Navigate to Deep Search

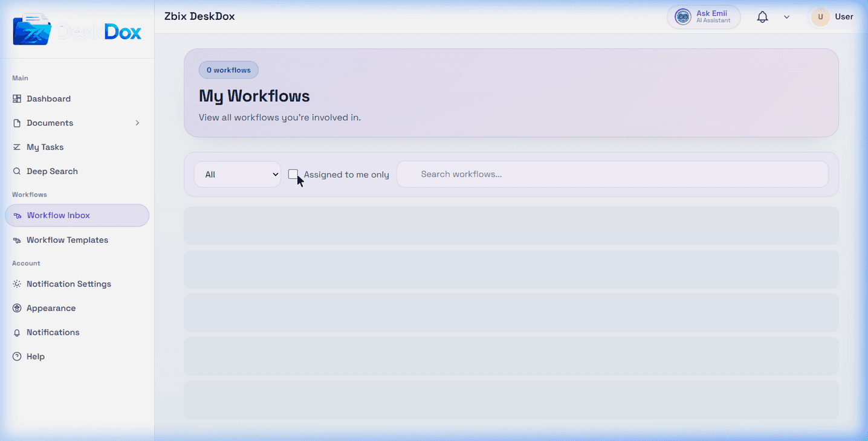click(x=77, y=171)
